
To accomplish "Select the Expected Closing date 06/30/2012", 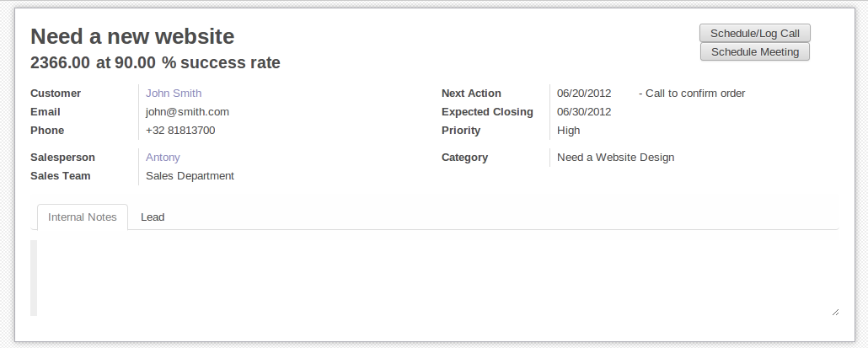I will tap(584, 112).
